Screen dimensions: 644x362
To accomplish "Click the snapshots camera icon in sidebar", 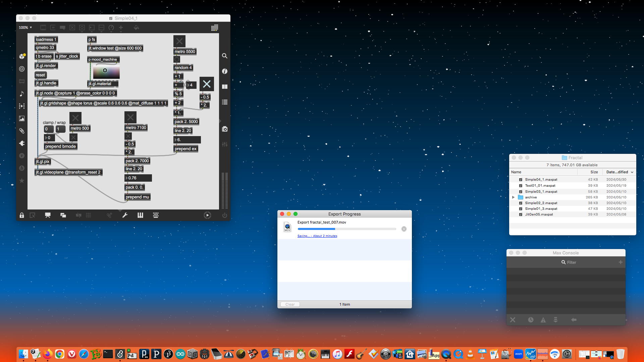I will 225,129.
